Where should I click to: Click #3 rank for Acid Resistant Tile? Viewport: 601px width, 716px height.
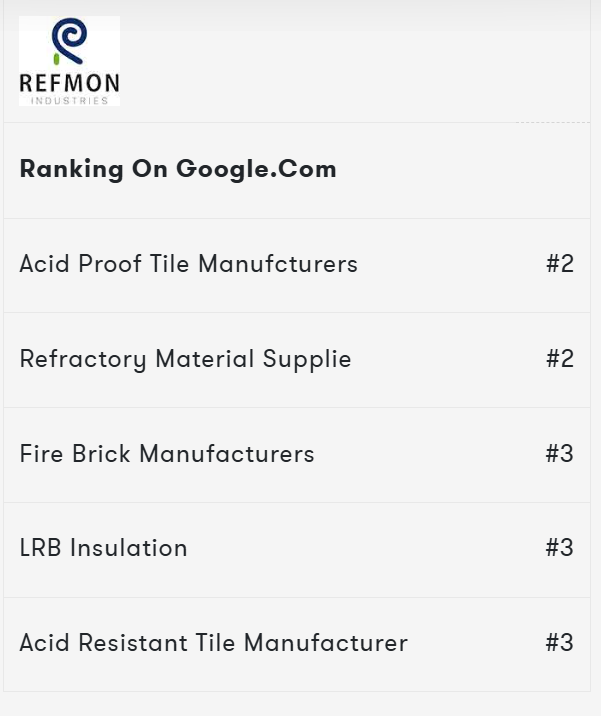coord(560,643)
